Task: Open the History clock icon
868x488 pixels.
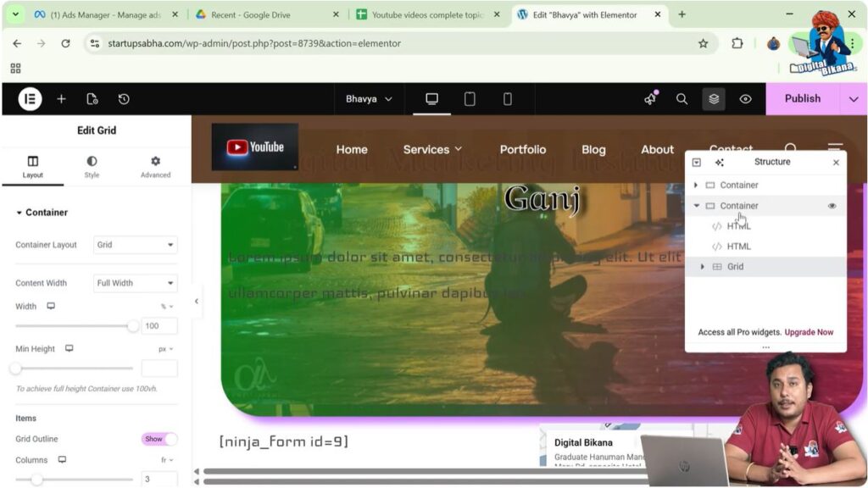Action: click(124, 99)
